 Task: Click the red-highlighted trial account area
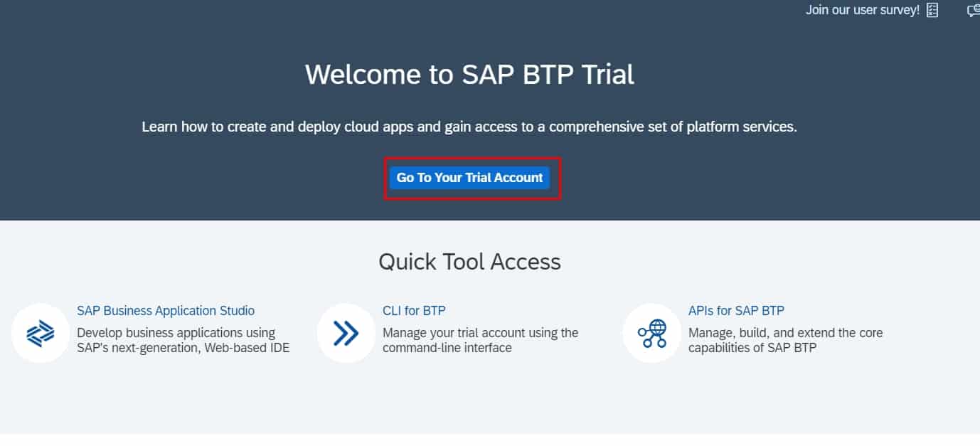pos(472,177)
